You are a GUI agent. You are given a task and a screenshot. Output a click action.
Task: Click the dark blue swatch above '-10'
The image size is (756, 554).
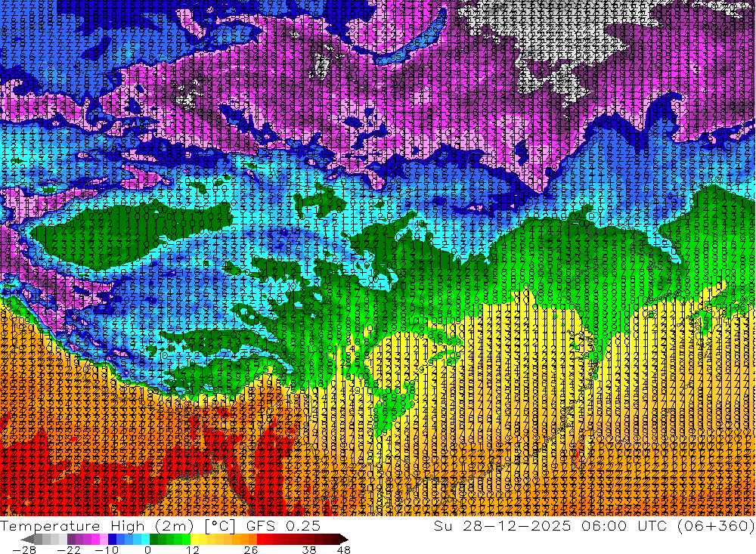[x=112, y=540]
